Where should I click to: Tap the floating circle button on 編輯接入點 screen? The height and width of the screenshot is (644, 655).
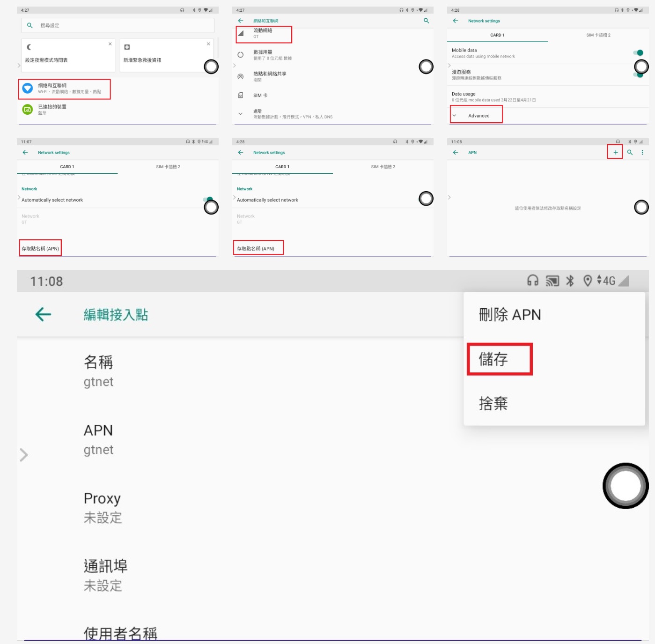(626, 486)
